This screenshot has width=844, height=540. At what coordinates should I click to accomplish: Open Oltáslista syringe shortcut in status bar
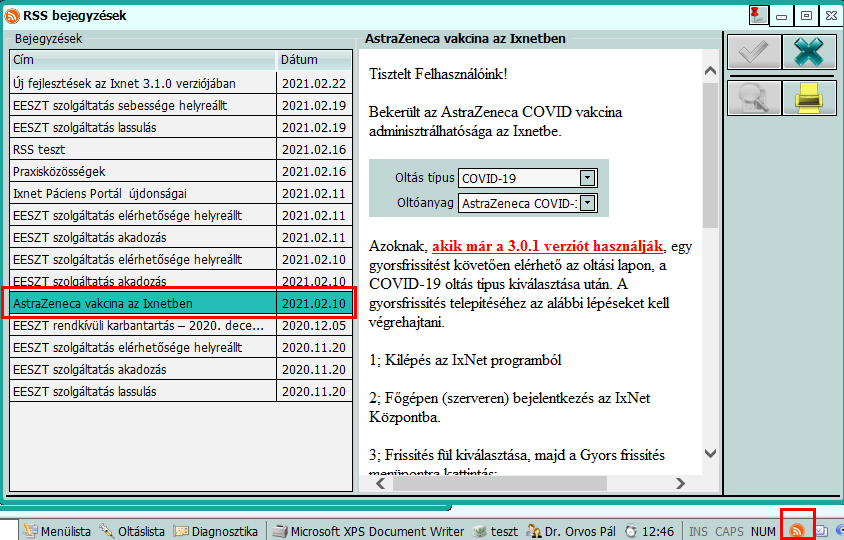click(x=132, y=531)
